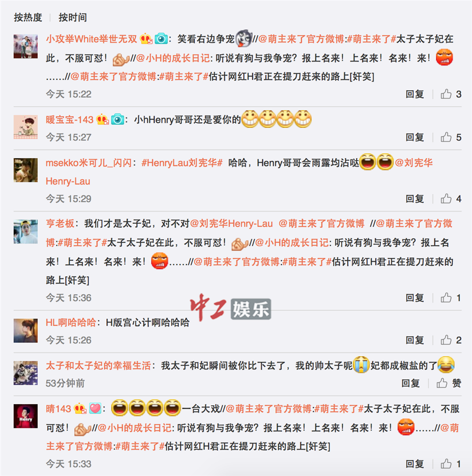Click 回复 on HL啊哈哈哈's comment
This screenshot has height=476, width=472.
tap(415, 340)
